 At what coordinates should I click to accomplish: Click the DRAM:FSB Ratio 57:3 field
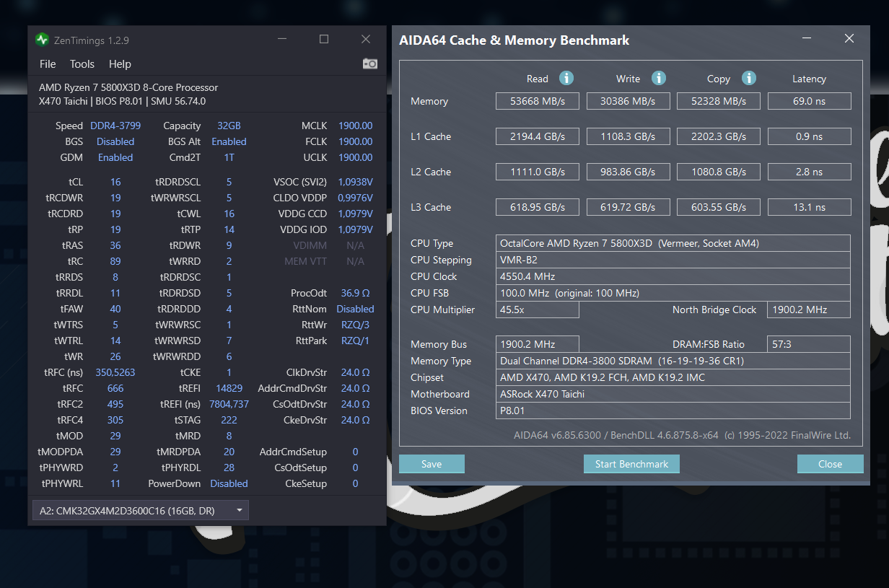click(x=809, y=344)
